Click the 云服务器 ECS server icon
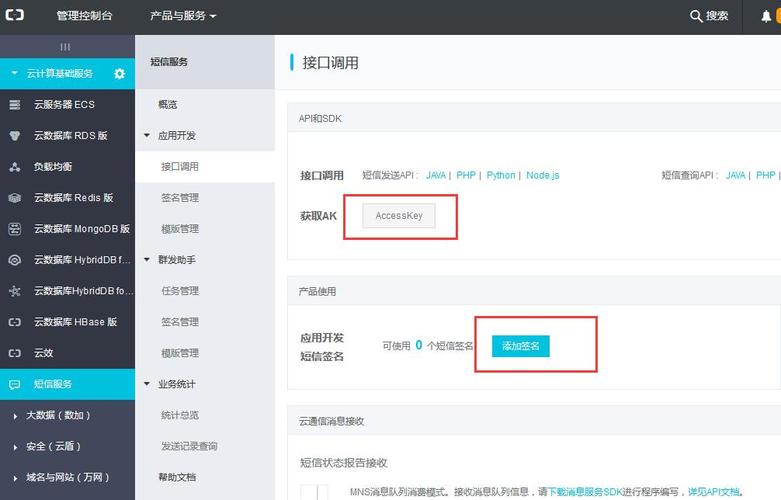 click(x=15, y=105)
